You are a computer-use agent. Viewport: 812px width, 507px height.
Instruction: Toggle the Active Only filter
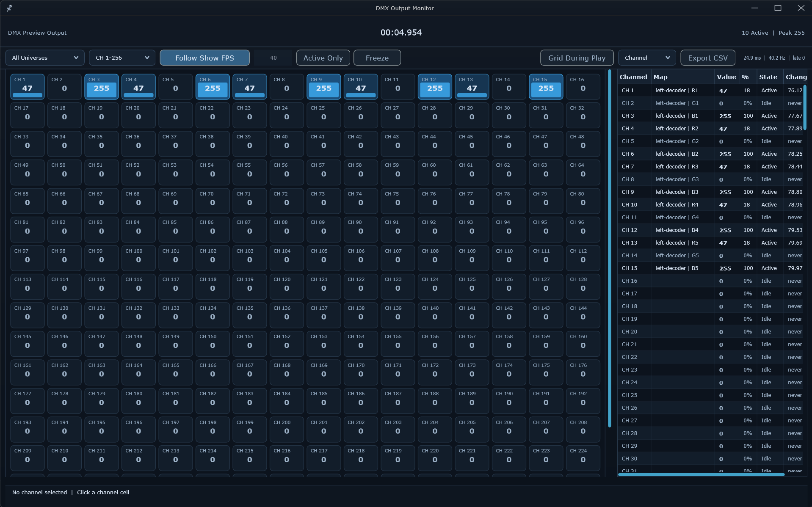point(323,58)
